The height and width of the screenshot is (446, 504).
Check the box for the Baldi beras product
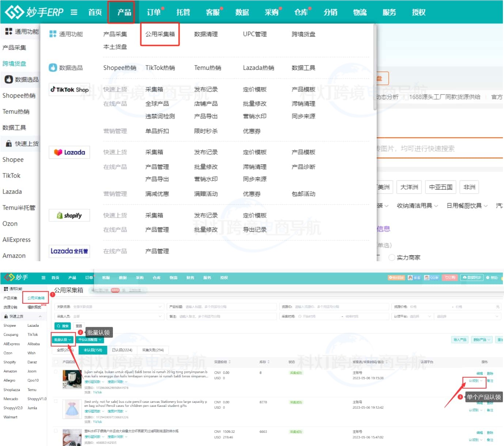(56, 372)
